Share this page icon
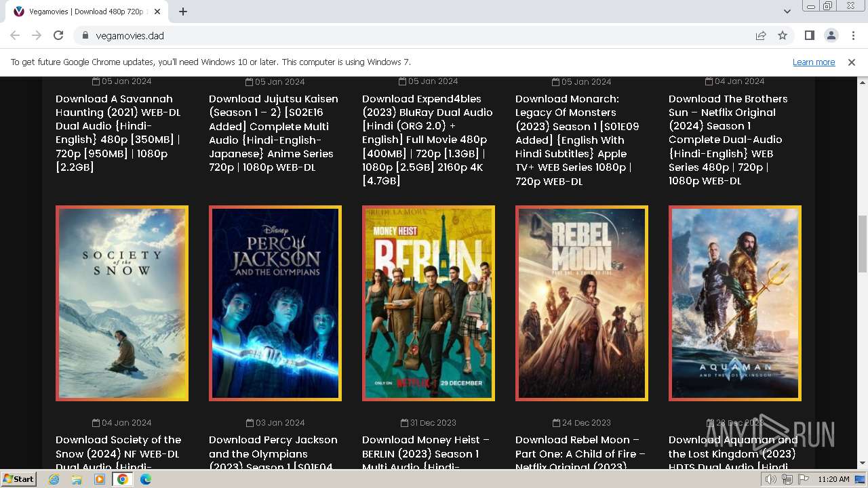This screenshot has height=488, width=868. click(761, 35)
